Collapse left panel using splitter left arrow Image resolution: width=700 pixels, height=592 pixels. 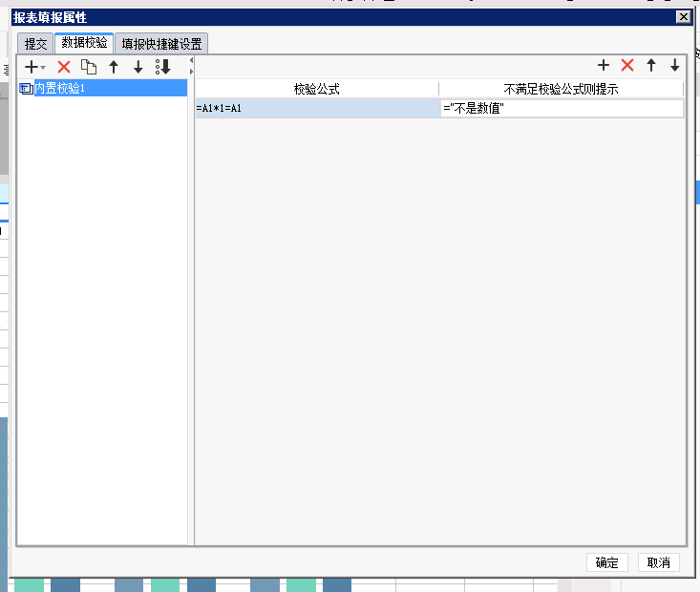pos(192,61)
